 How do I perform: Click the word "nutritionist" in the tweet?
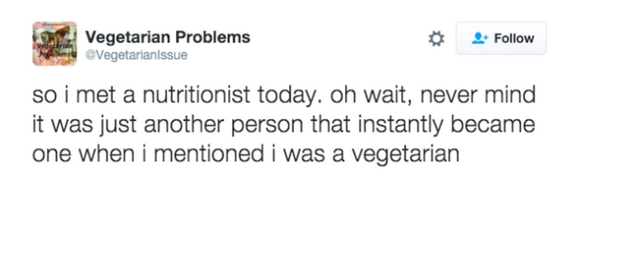tap(196, 95)
